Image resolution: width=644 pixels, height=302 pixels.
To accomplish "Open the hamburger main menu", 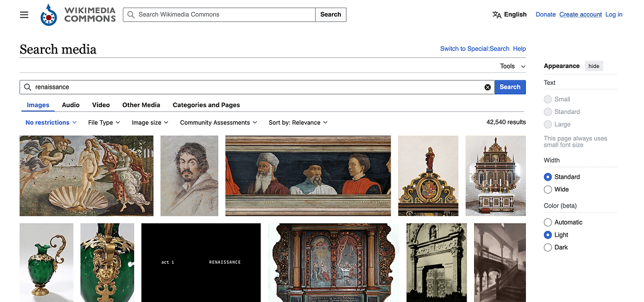I will [x=25, y=15].
